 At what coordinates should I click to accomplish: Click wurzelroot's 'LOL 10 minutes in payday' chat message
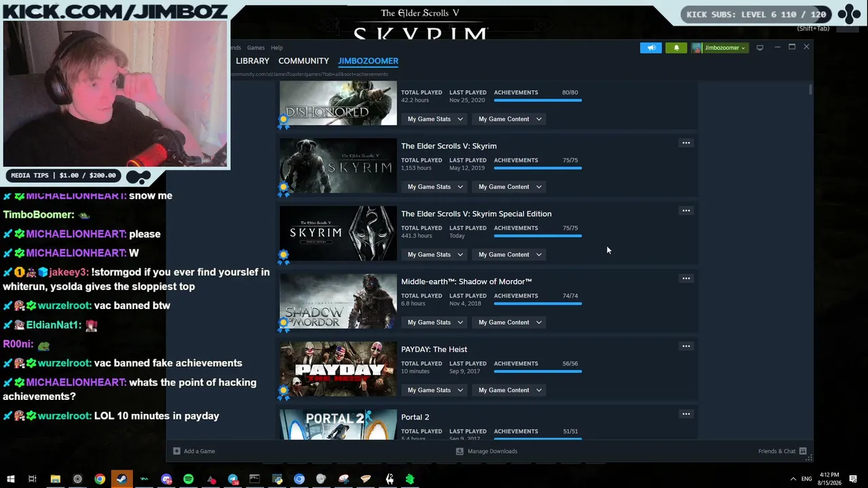[111, 416]
